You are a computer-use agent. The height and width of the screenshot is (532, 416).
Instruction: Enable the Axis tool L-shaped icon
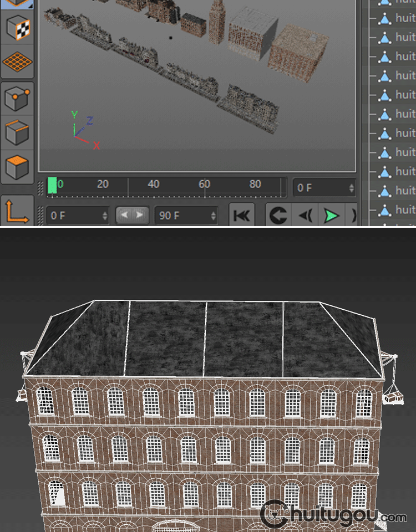17,211
